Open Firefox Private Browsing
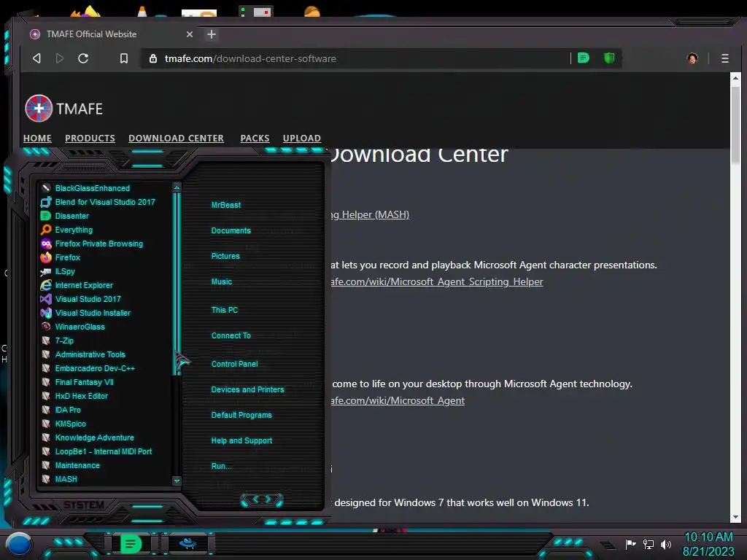This screenshot has width=747, height=560. tap(92, 244)
